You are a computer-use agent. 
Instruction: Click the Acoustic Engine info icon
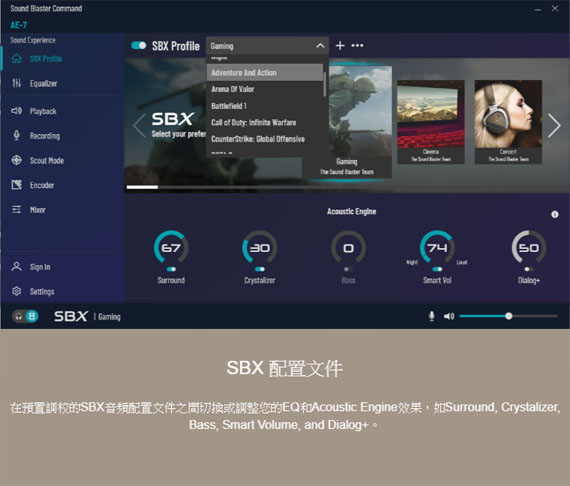[555, 214]
